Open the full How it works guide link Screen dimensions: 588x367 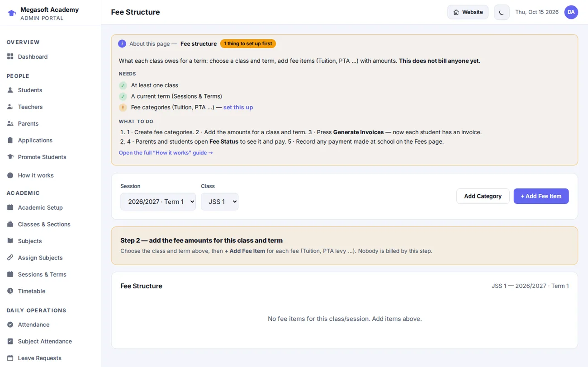click(166, 153)
